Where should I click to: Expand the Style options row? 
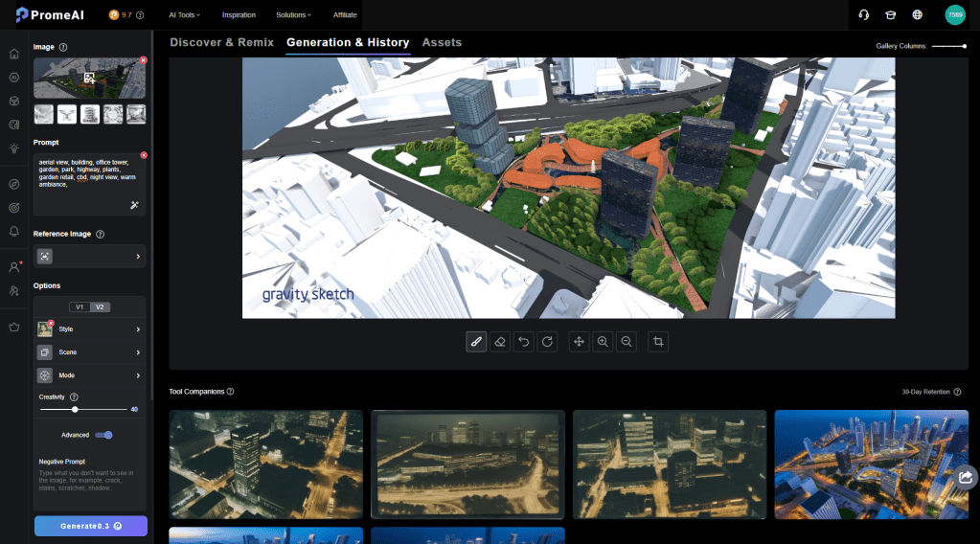[90, 329]
